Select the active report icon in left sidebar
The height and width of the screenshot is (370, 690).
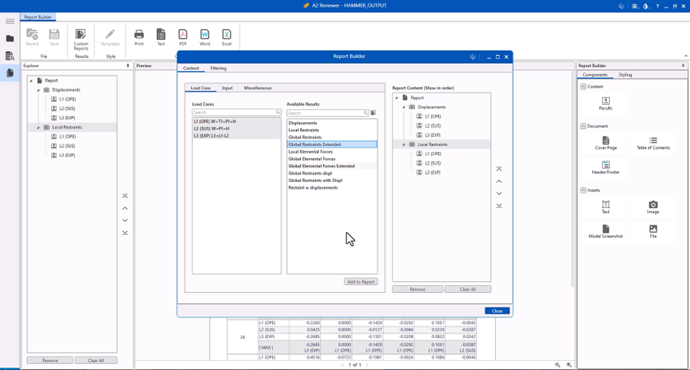10,73
